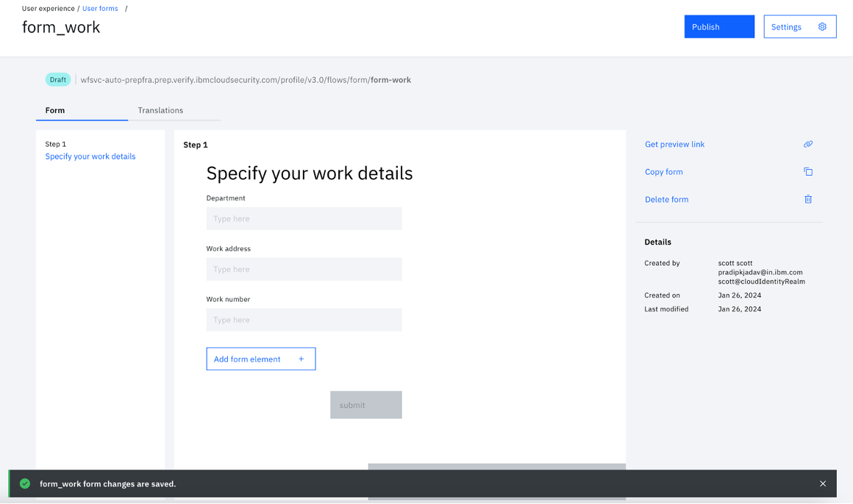Screen dimensions: 853x504
Task: Click the Step 1 label in the left sidebar
Action: click(55, 144)
